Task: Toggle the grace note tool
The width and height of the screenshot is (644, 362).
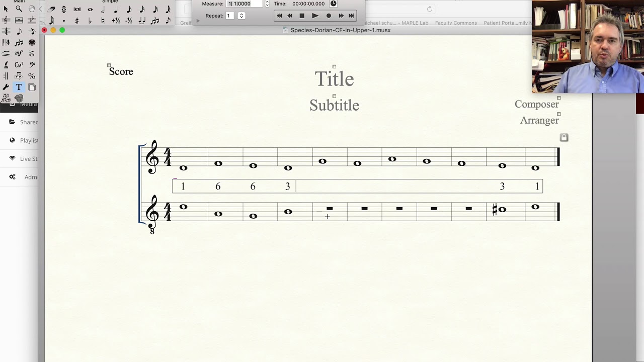Action: (x=168, y=21)
